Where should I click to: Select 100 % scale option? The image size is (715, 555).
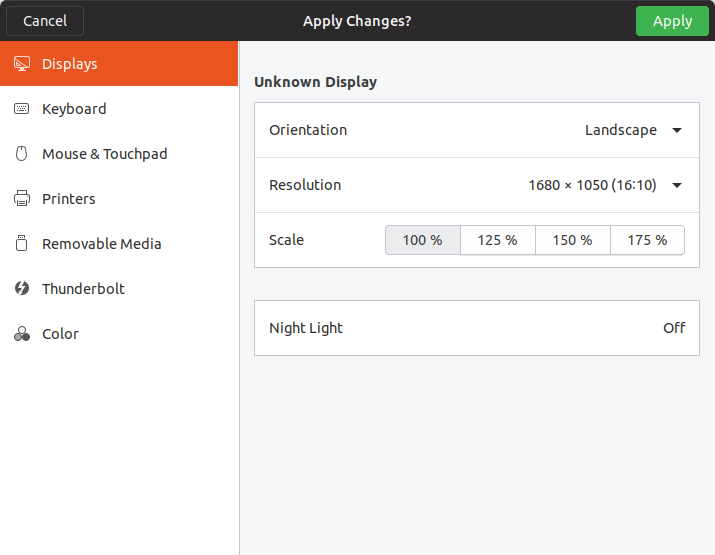(423, 240)
